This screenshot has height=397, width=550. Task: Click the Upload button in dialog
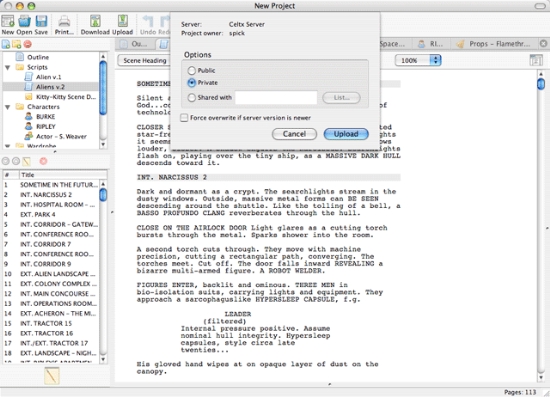(x=346, y=134)
